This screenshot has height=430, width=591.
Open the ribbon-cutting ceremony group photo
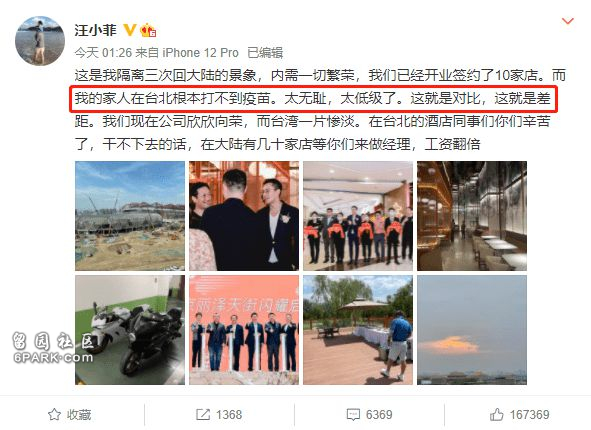click(358, 216)
